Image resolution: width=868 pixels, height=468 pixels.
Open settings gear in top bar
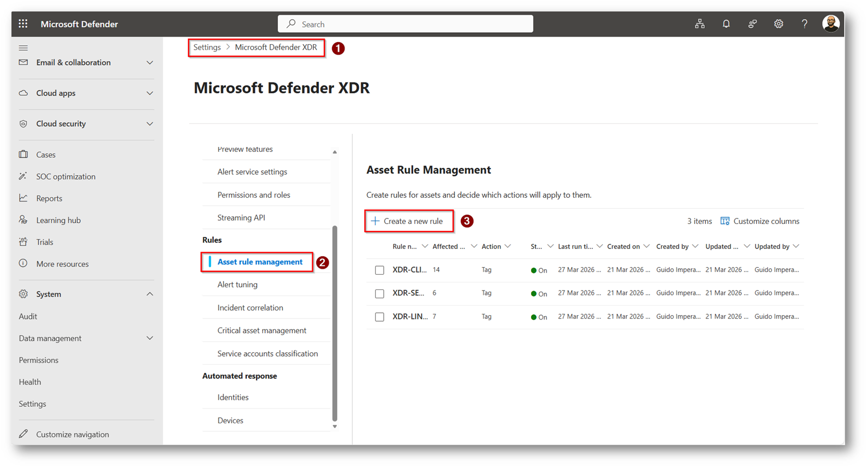tap(778, 23)
